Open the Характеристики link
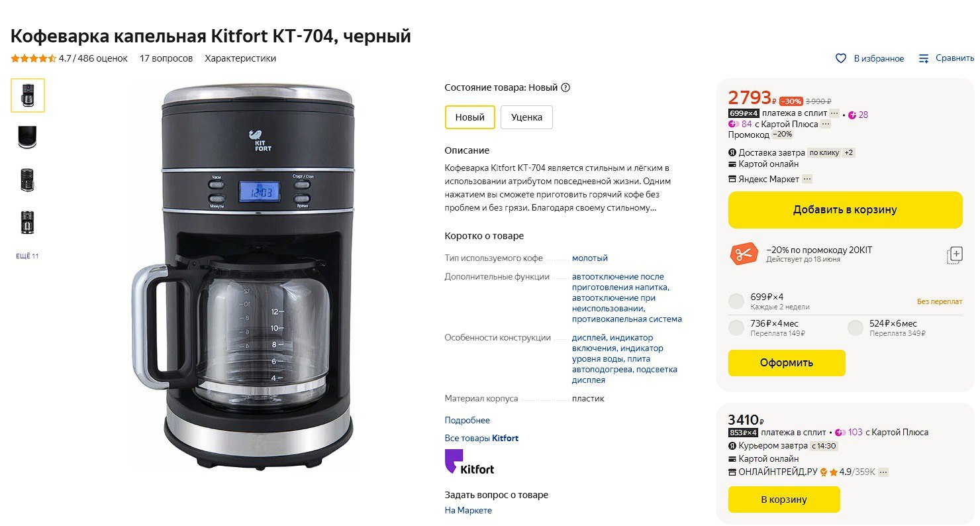Viewport: 980px width, 526px height. pyautogui.click(x=240, y=58)
